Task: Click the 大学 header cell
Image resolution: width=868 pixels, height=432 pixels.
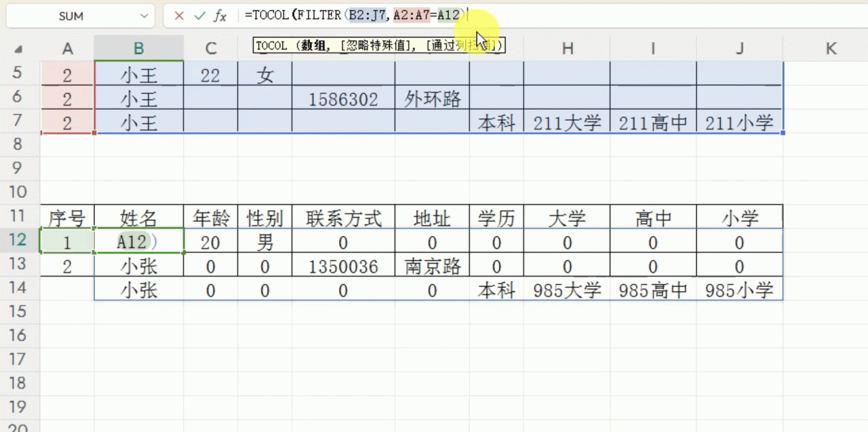Action: coord(567,217)
